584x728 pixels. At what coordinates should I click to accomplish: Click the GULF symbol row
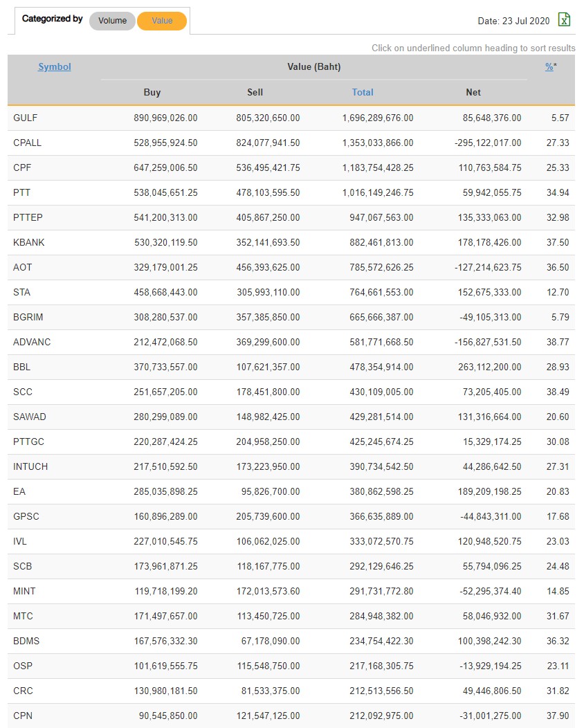[x=26, y=118]
